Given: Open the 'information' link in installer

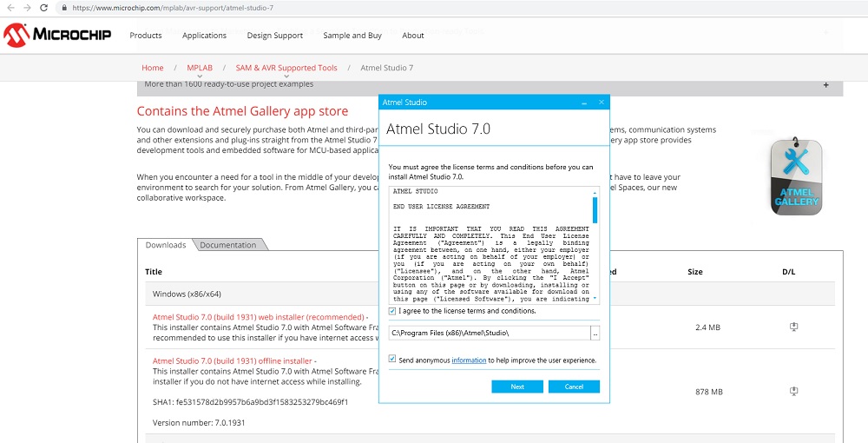Looking at the screenshot, I should coord(469,360).
